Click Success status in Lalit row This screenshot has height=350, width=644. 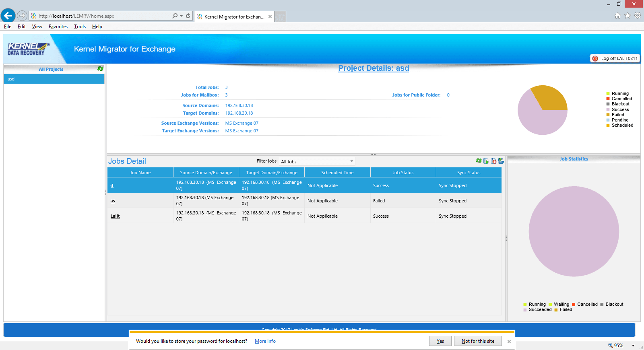tap(381, 216)
